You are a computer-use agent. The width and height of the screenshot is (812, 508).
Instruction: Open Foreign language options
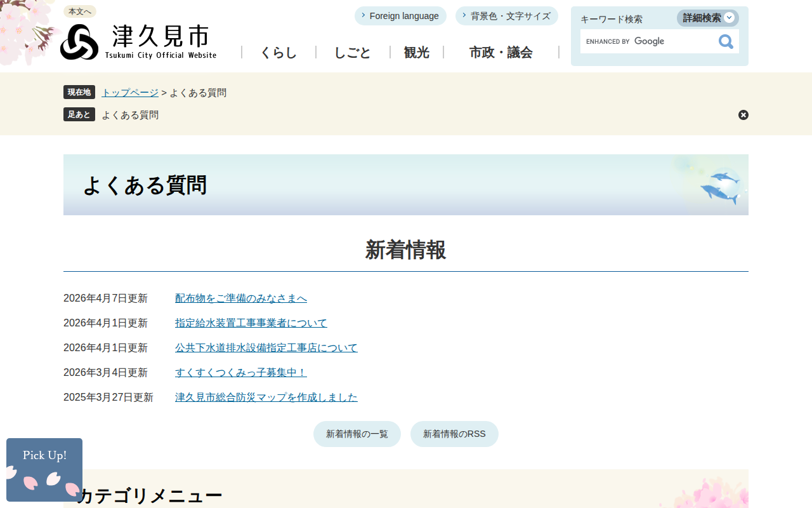click(x=400, y=16)
